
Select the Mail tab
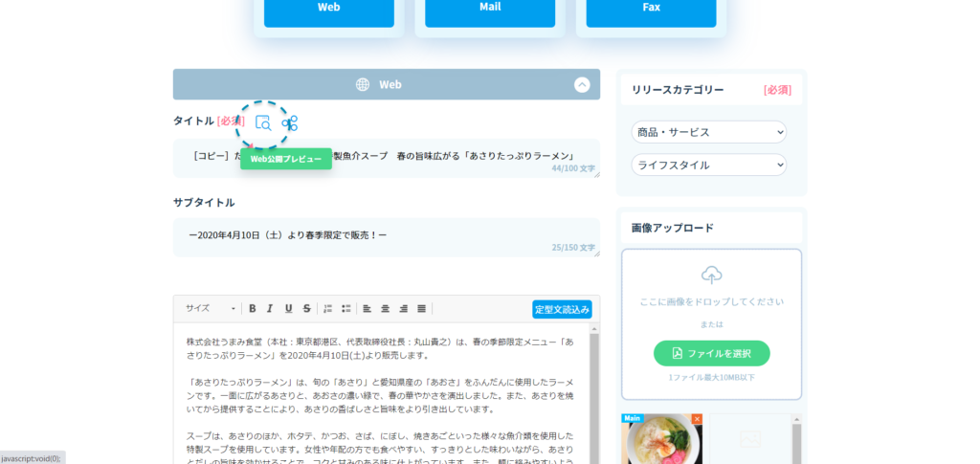(490, 8)
